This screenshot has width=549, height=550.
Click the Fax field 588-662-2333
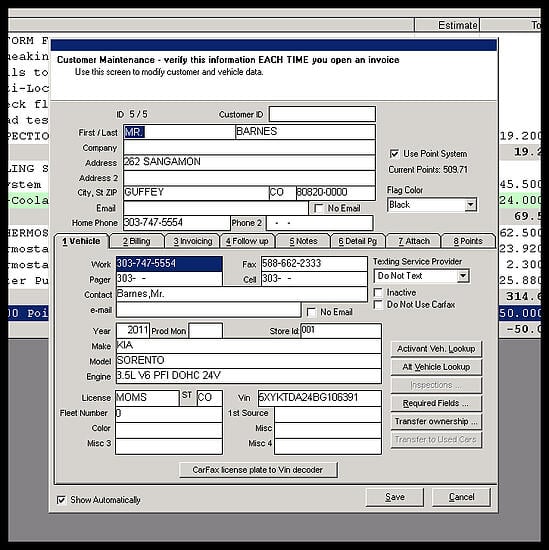coord(314,263)
